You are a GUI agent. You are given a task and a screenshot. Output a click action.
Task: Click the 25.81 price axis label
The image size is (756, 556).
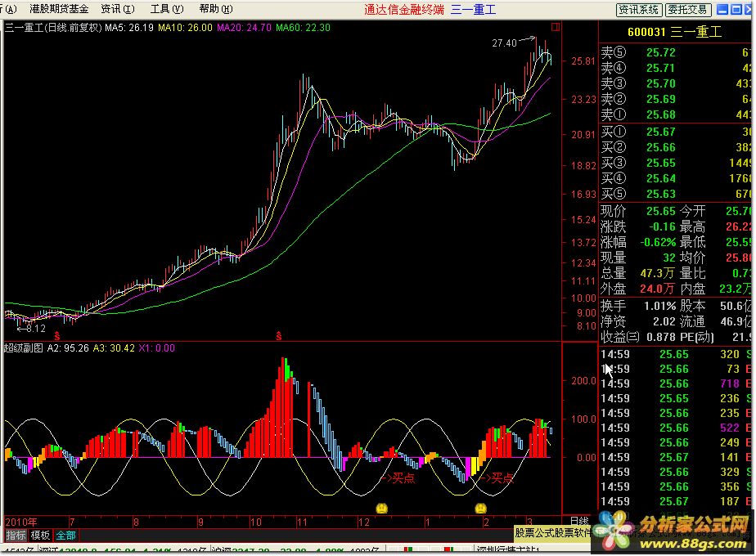[x=583, y=61]
